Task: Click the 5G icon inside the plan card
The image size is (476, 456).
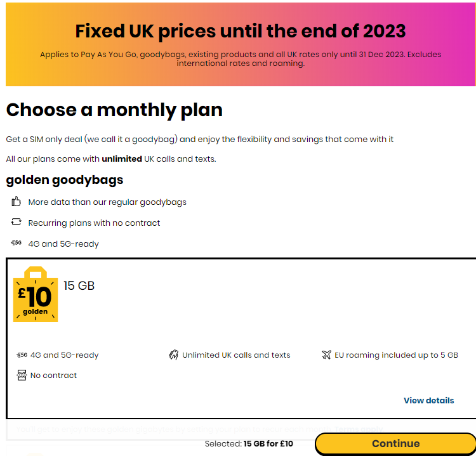Action: pos(22,355)
